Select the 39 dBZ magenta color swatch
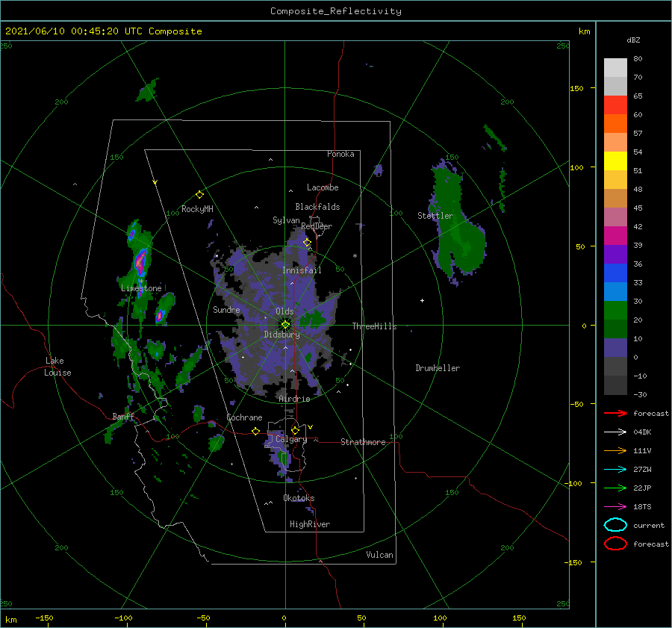Viewport: 672px width, 628px height. point(615,236)
